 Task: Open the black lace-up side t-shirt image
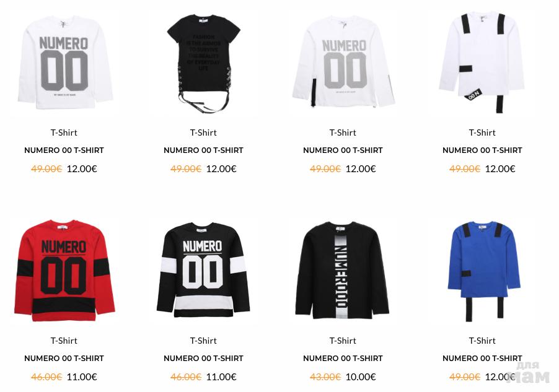pos(203,63)
